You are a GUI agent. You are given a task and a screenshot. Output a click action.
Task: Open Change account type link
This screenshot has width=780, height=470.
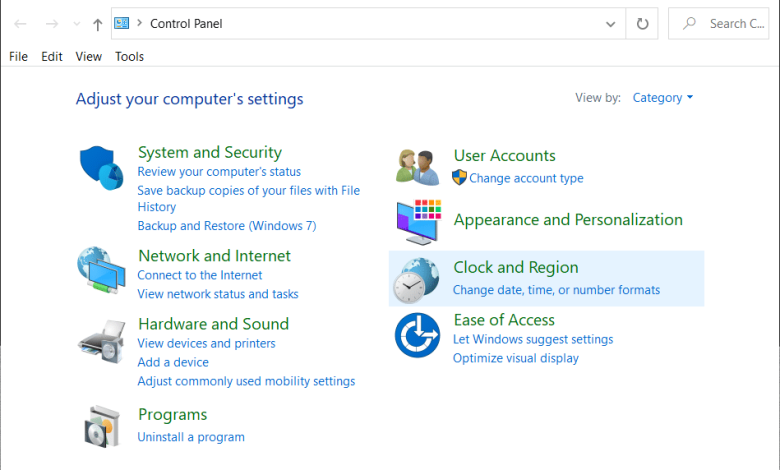point(526,178)
